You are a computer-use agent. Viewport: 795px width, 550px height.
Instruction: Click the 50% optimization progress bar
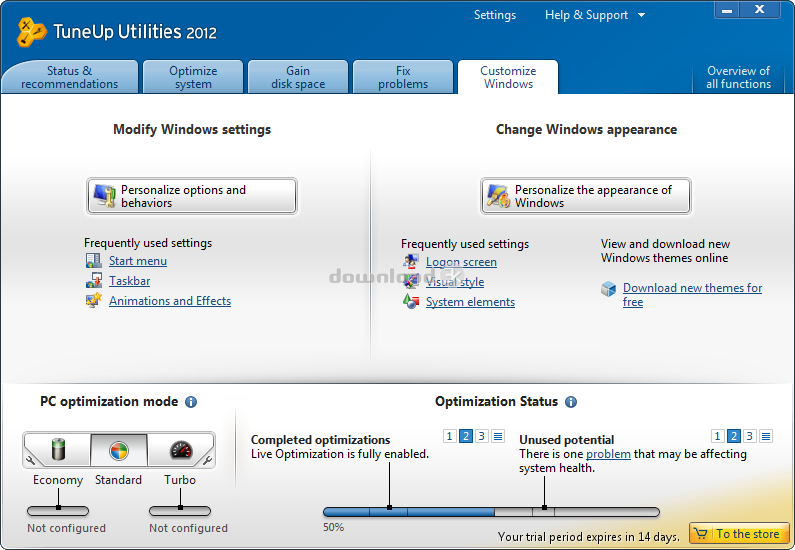(491, 512)
